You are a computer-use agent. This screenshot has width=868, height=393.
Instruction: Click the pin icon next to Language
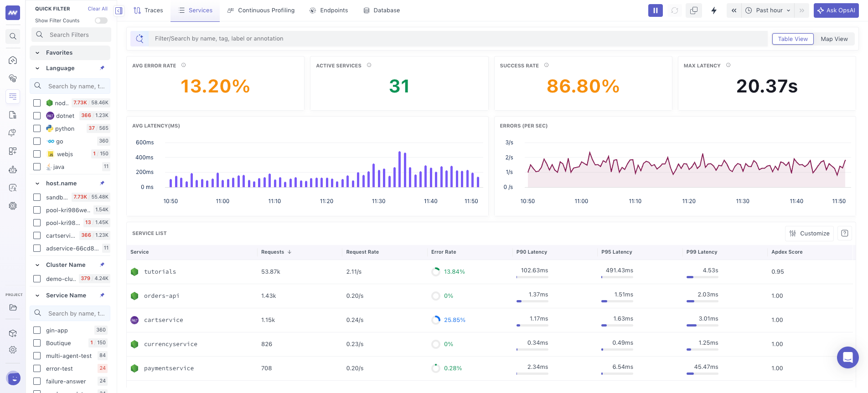(102, 68)
